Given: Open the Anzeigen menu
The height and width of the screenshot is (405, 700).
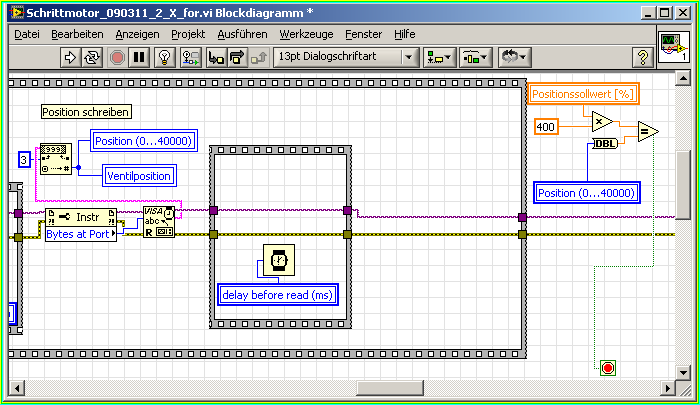Looking at the screenshot, I should [138, 34].
